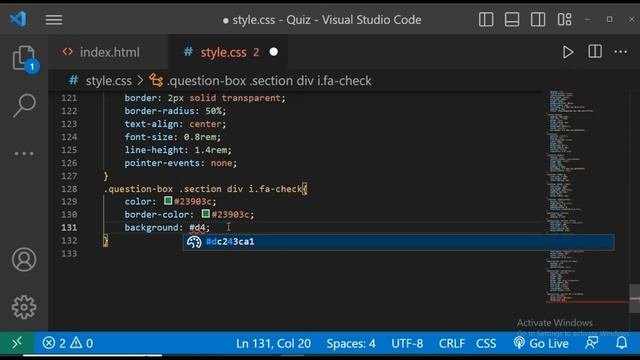Click the closing brace on line 132
The width and height of the screenshot is (640, 360).
(106, 240)
